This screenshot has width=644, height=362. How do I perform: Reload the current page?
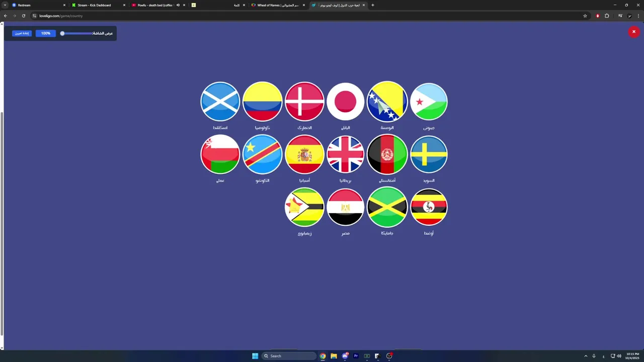[x=23, y=16]
